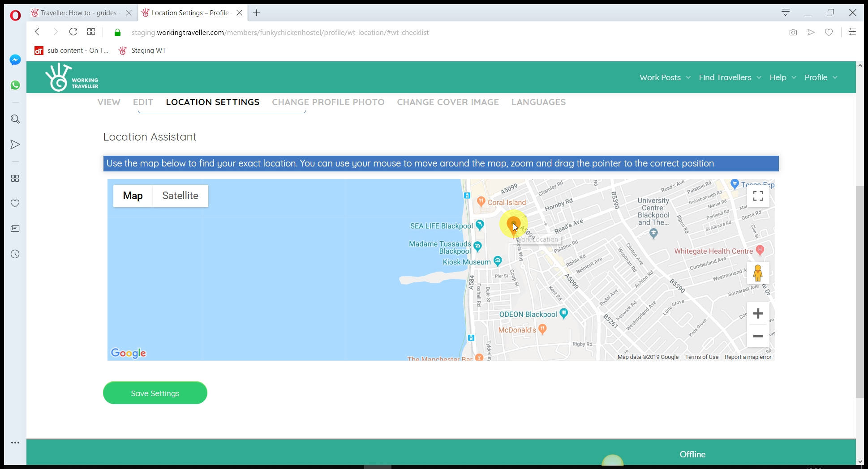This screenshot has height=469, width=868.
Task: Click the address bar URL field
Action: 280,32
